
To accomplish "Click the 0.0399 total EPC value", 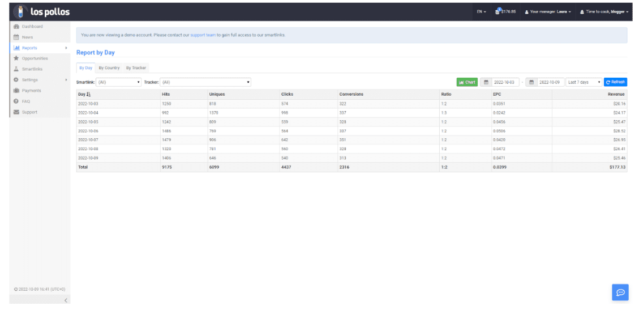I will pyautogui.click(x=500, y=167).
